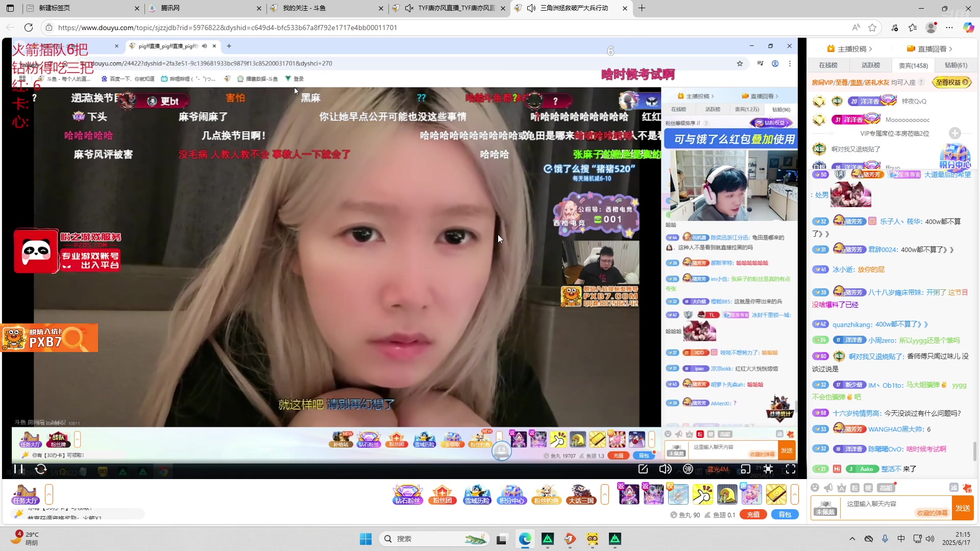Click the plus button on VIP专属席位 row
This screenshot has width=980, height=551.
point(955,133)
